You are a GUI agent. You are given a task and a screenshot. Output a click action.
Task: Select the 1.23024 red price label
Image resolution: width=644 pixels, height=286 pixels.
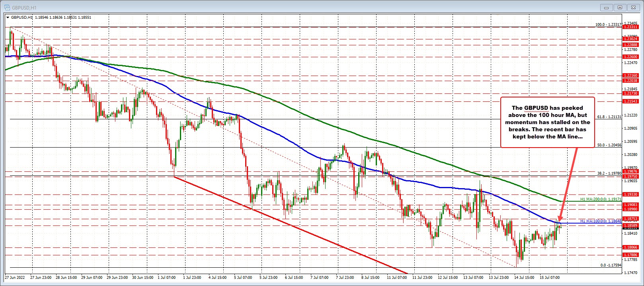(x=630, y=39)
